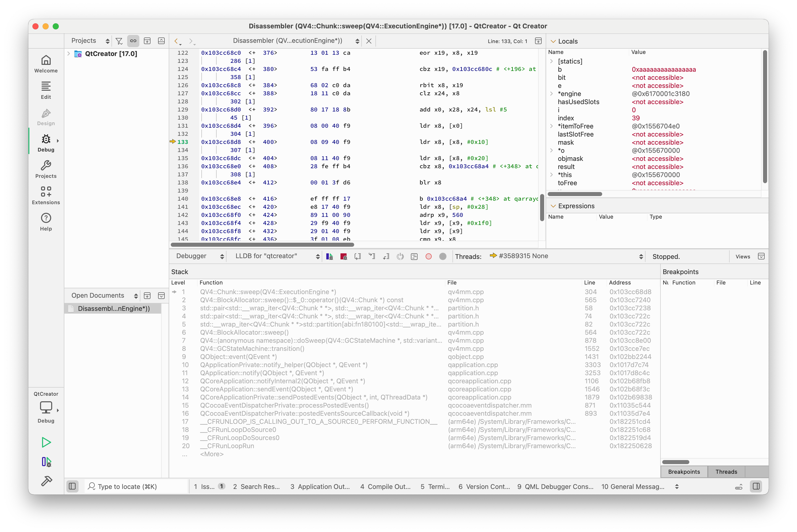Open the QtCreator Debug kit selector
797x532 pixels.
pos(46,407)
